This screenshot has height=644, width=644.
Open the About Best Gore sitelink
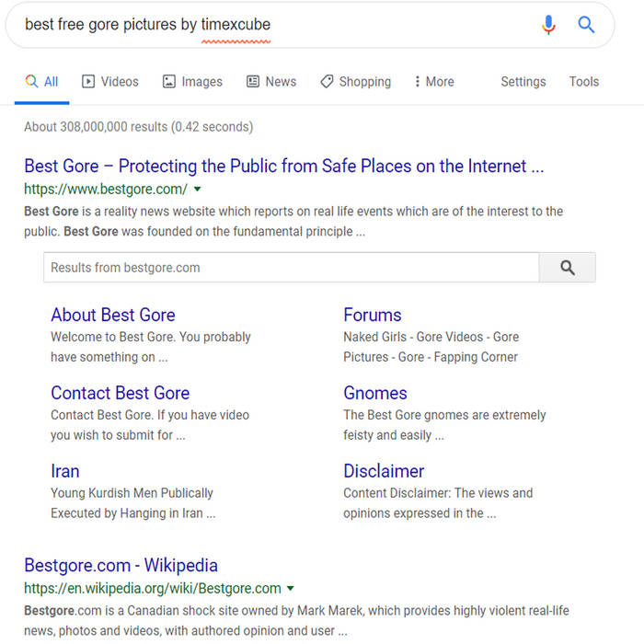point(112,315)
